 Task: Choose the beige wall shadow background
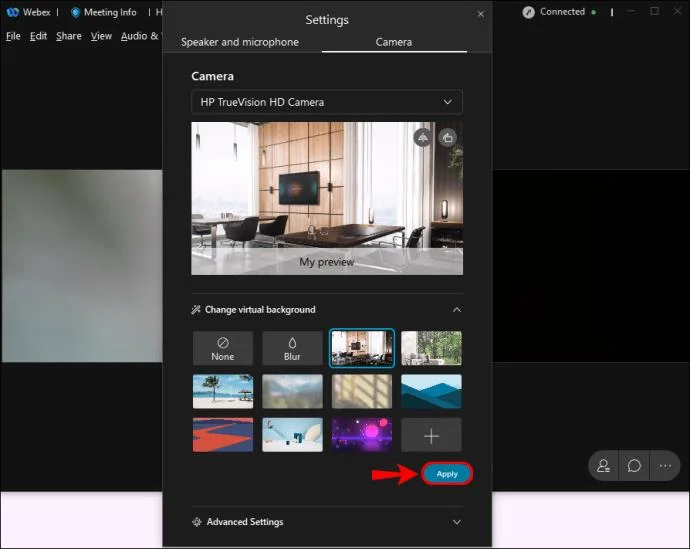[x=362, y=392]
